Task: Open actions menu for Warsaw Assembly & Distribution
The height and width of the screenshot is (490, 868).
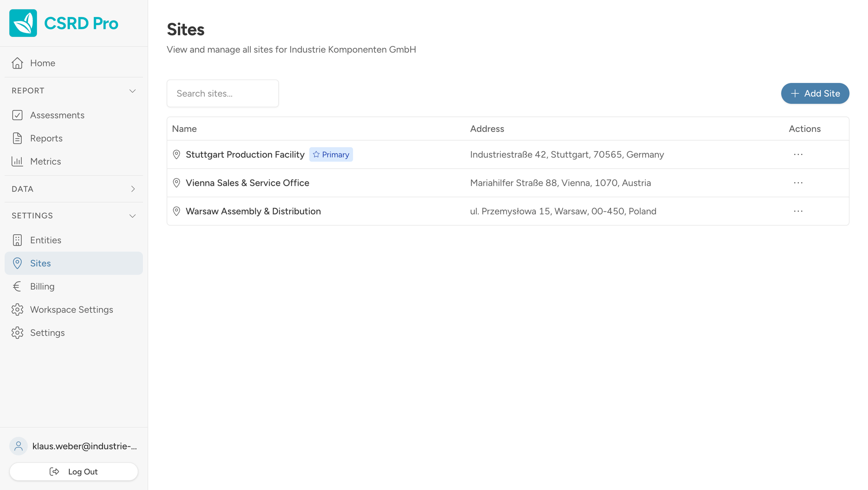Action: click(x=798, y=211)
